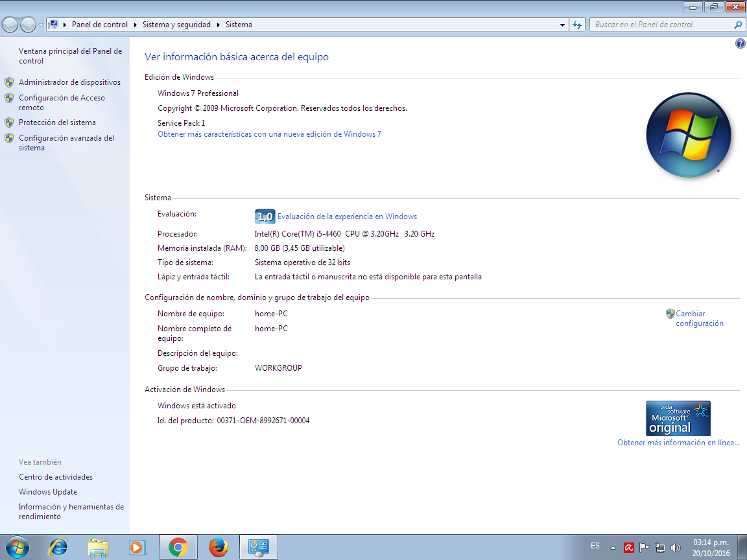Screen dimensions: 747x560
Task: Select the Windows 7 Professional text
Action: (198, 93)
